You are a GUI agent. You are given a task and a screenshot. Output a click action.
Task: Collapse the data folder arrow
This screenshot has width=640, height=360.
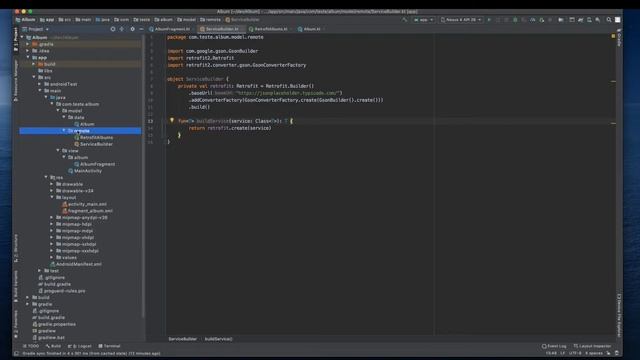64,117
